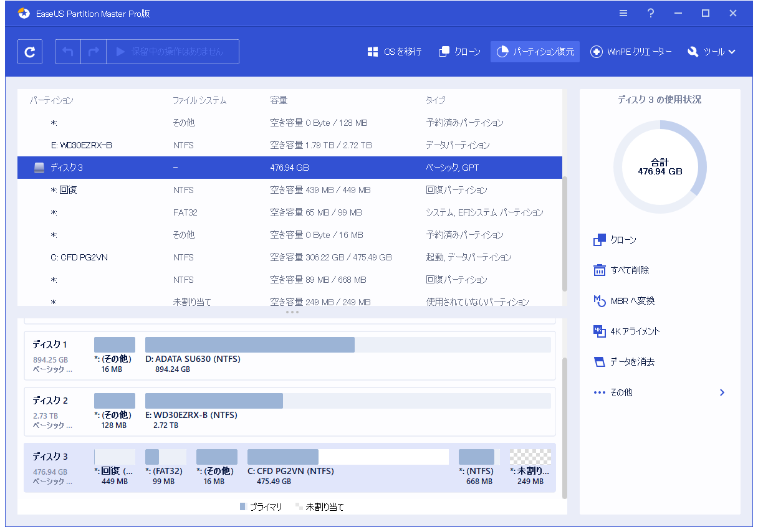The height and width of the screenshot is (532, 758).
Task: Click すべて削除 in side panel
Action: (x=621, y=270)
